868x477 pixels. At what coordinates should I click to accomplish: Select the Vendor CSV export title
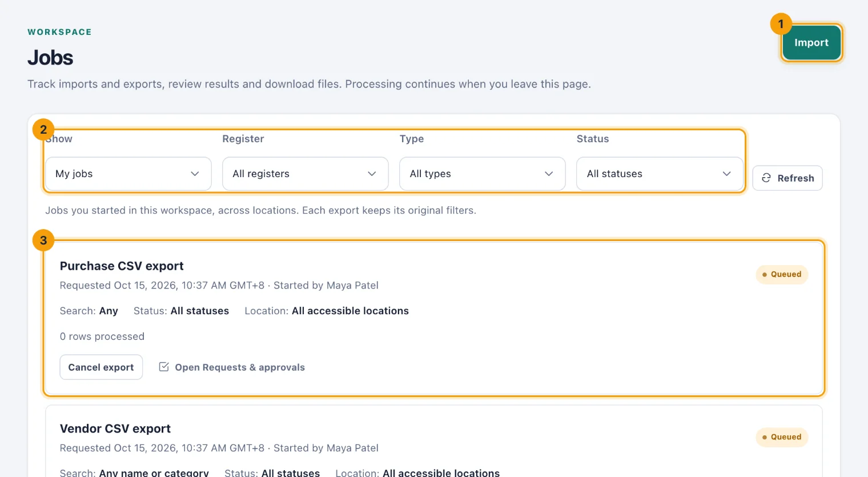[x=115, y=429]
